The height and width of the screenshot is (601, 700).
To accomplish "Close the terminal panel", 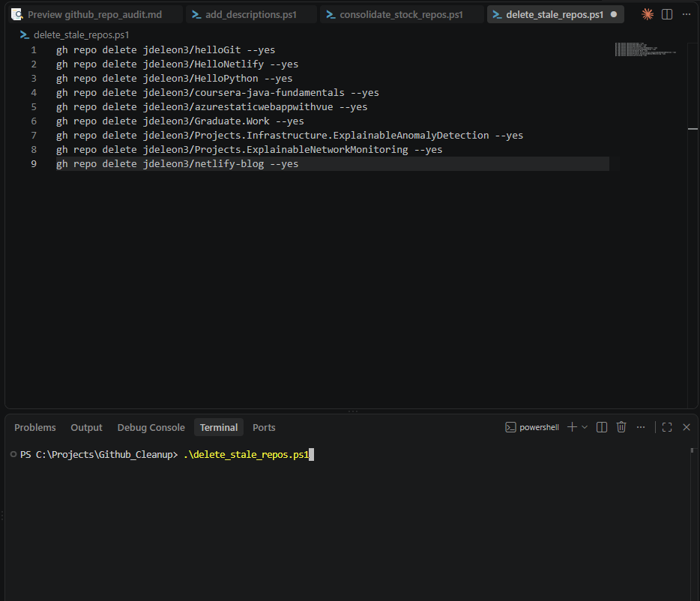I will (687, 427).
